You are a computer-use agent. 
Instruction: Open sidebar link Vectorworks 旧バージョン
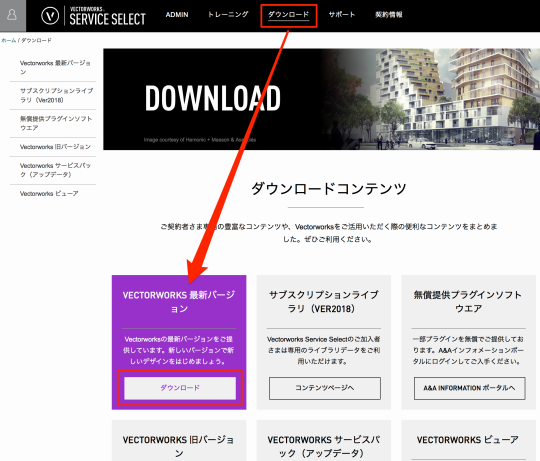[55, 147]
